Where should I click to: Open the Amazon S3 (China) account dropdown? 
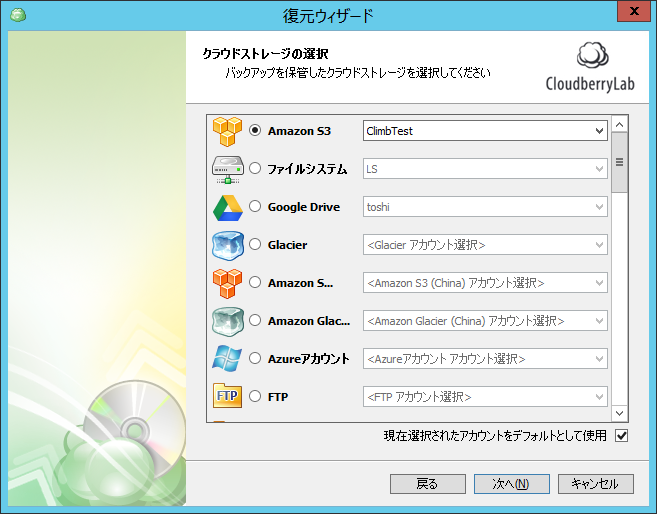(x=485, y=283)
